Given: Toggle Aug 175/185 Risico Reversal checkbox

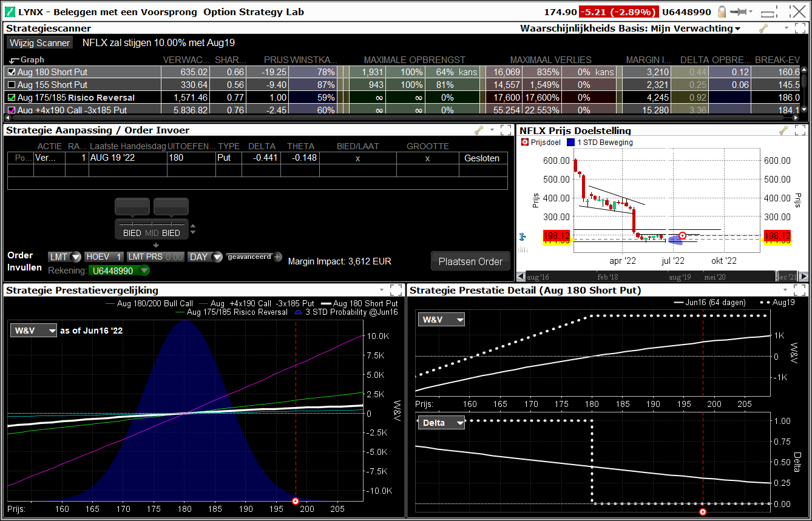Looking at the screenshot, I should coord(12,97).
